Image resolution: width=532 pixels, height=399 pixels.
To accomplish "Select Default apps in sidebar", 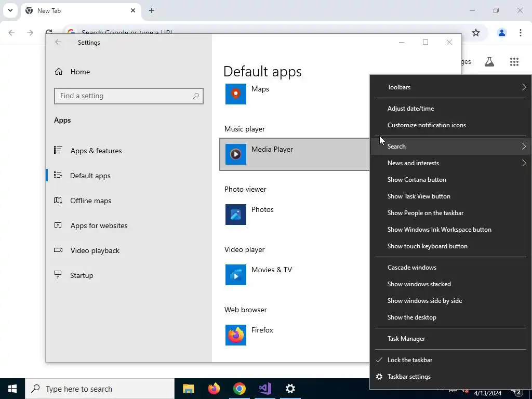I will (129, 176).
